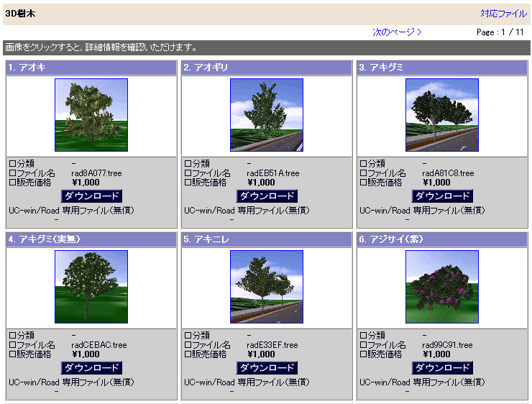
Task: Click ダウンロード button for radEB51A.tree
Action: pyautogui.click(x=267, y=196)
